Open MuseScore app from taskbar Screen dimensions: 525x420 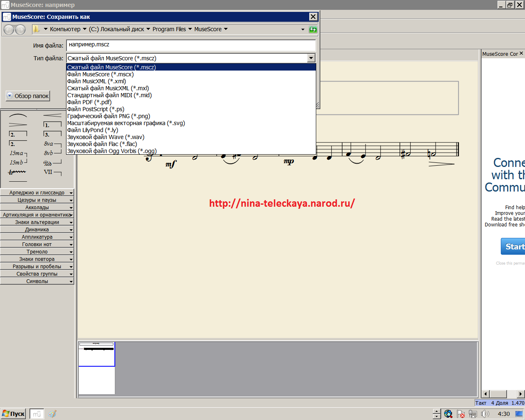coord(37,414)
